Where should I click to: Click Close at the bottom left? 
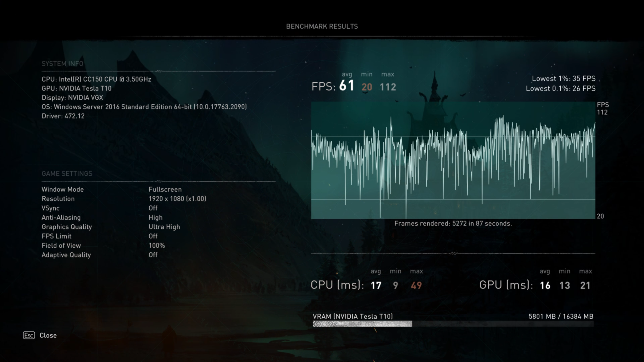pyautogui.click(x=48, y=335)
